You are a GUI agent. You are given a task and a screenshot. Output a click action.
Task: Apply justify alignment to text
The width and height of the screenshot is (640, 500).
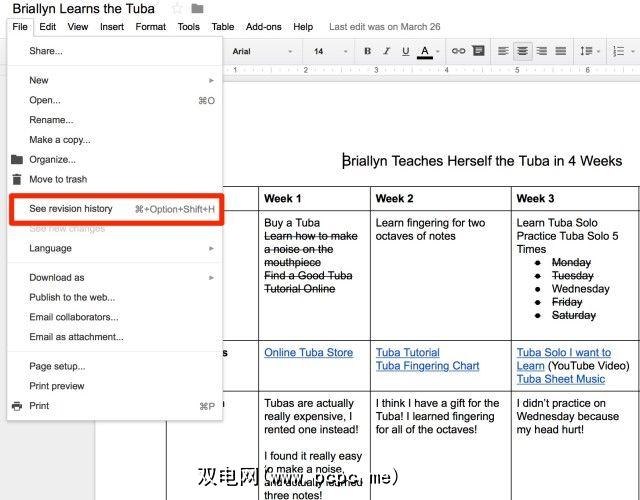coord(560,51)
